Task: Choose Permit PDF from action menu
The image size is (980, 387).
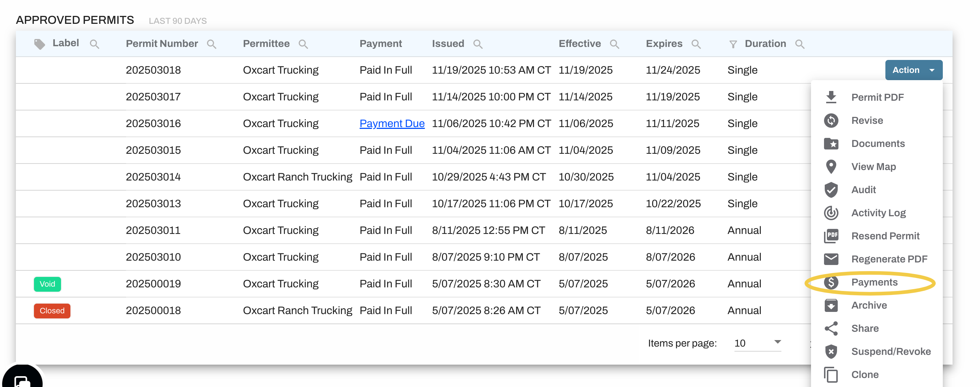Action: [x=877, y=97]
